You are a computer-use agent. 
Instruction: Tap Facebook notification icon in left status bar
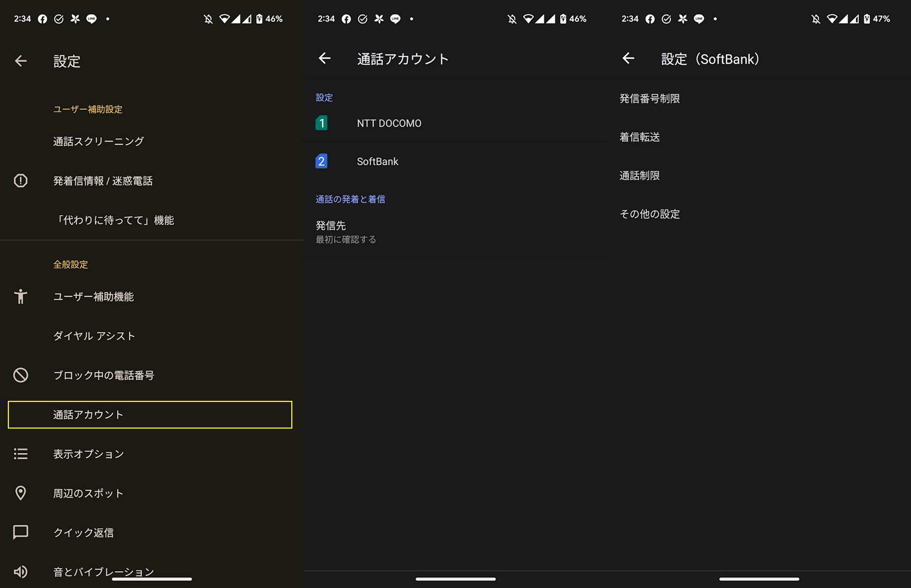[x=43, y=19]
